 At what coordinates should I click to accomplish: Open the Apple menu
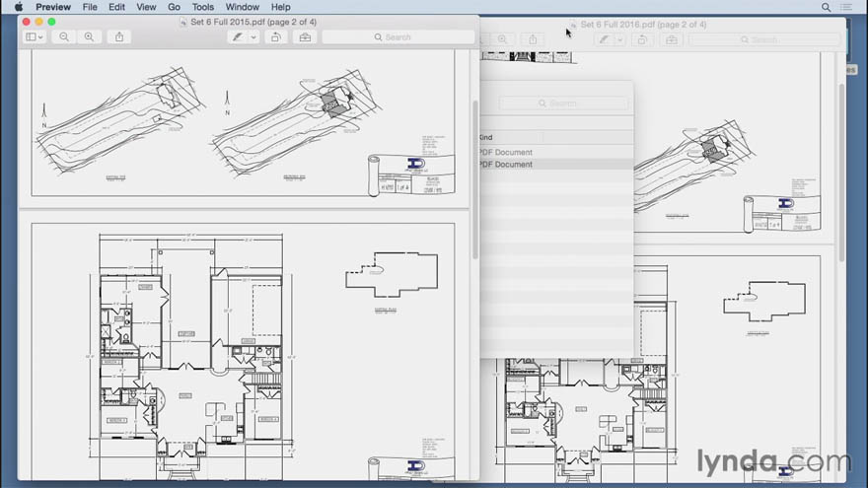tap(19, 7)
